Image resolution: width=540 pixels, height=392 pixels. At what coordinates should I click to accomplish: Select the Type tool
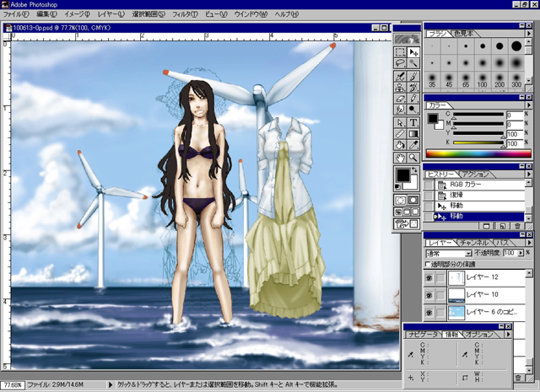(x=413, y=123)
